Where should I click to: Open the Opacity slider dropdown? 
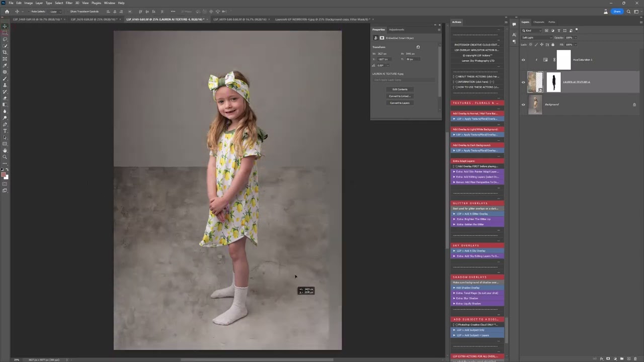pyautogui.click(x=575, y=38)
